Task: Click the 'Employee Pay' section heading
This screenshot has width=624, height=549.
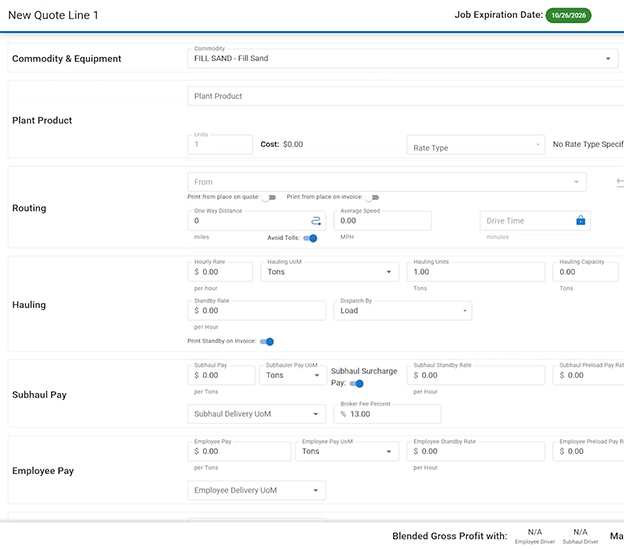Action: click(43, 471)
